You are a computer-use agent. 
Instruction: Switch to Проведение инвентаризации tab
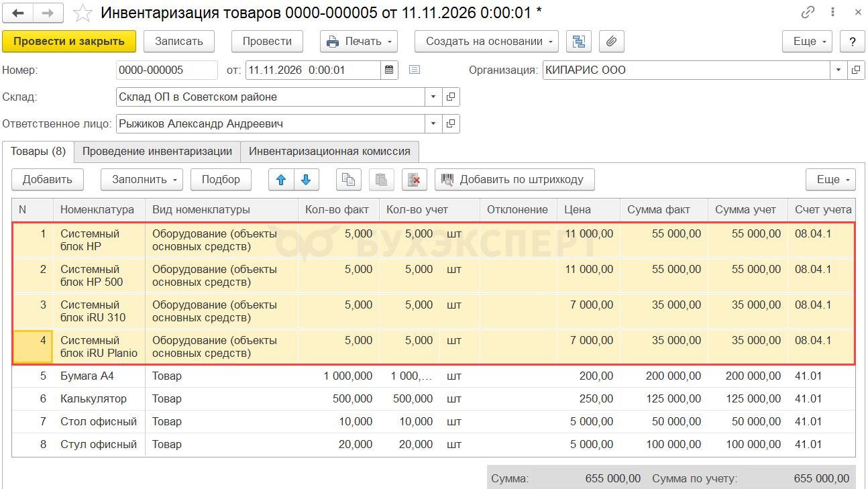(x=157, y=152)
